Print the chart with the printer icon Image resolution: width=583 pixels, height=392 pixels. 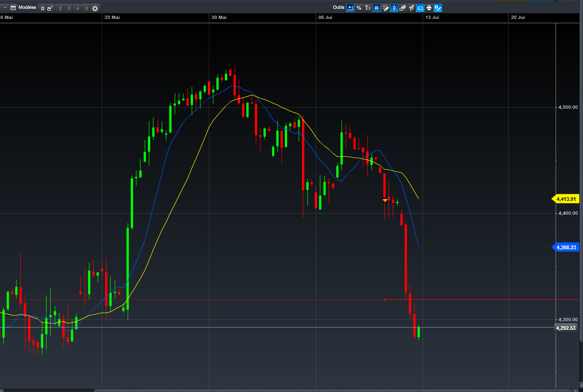point(429,8)
